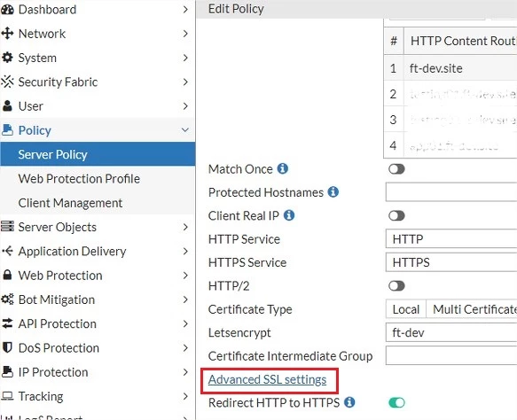Screen dimensions: 517x420
Task: Disable Redirect HTTP to HTTPS toggle
Action: point(396,402)
